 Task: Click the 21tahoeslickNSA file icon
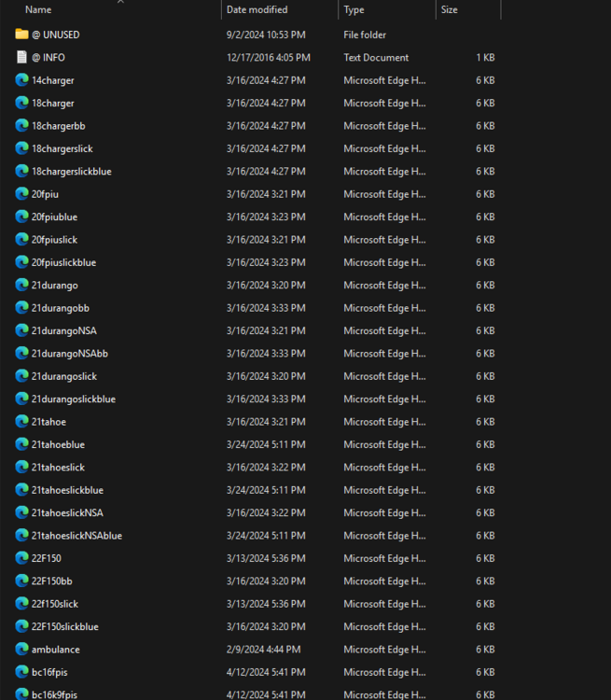tap(21, 512)
